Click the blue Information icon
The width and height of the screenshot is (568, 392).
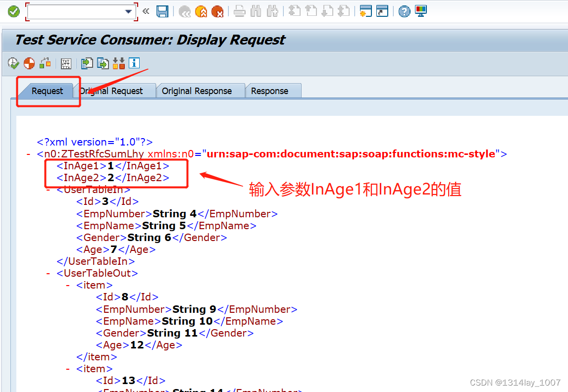click(134, 63)
